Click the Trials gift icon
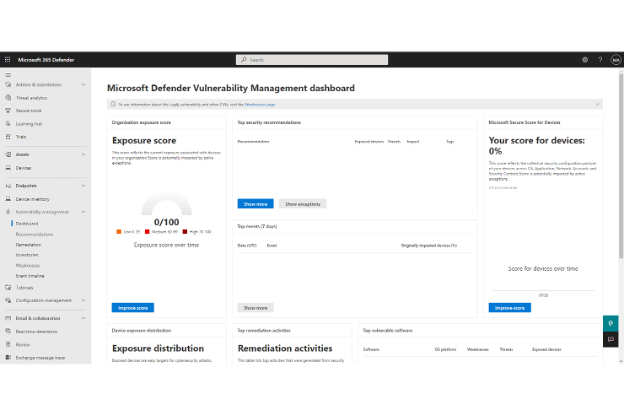The image size is (624, 416). click(8, 137)
